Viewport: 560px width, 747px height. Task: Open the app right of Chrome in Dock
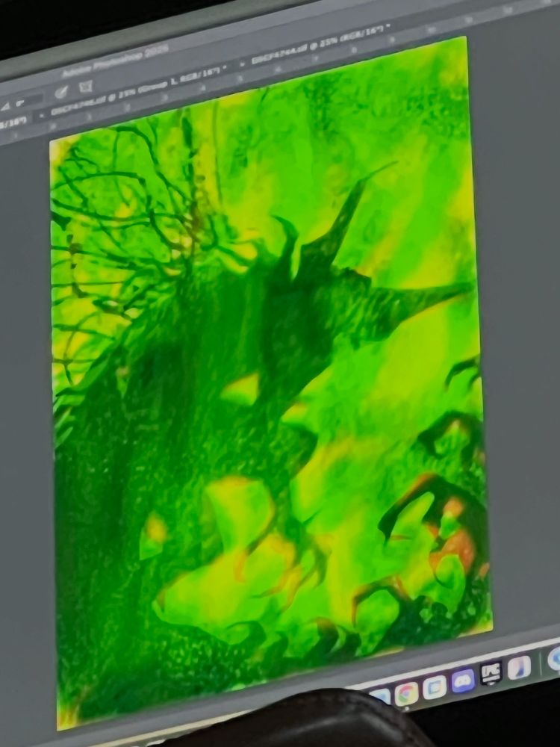[x=435, y=687]
